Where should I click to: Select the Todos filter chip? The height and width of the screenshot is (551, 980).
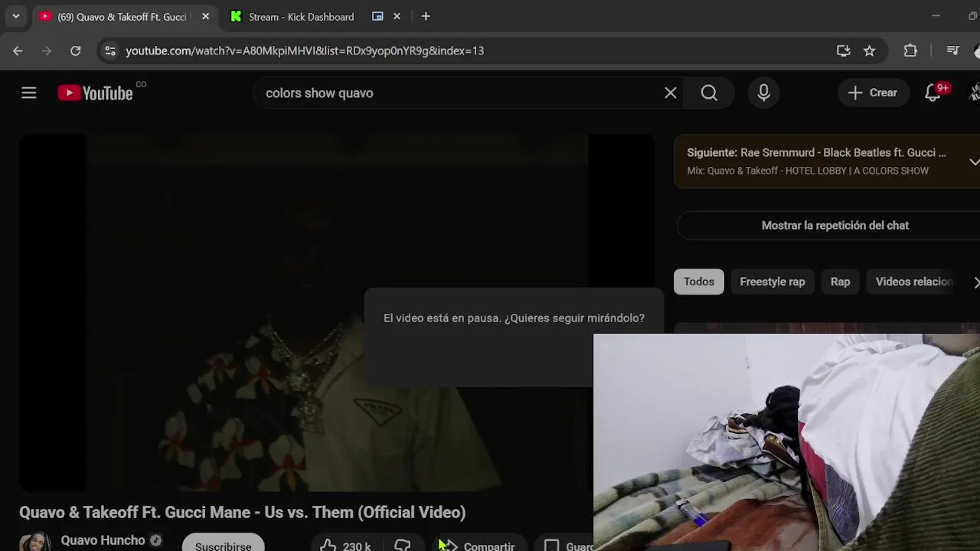point(698,282)
